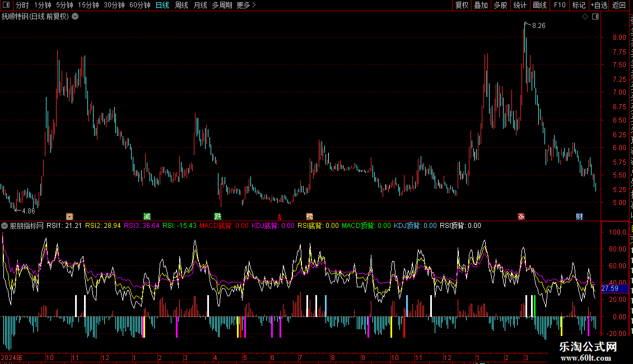Screen dimensions: 633x364
Task: Click the RSI顶背 indicator label
Action: (460, 226)
